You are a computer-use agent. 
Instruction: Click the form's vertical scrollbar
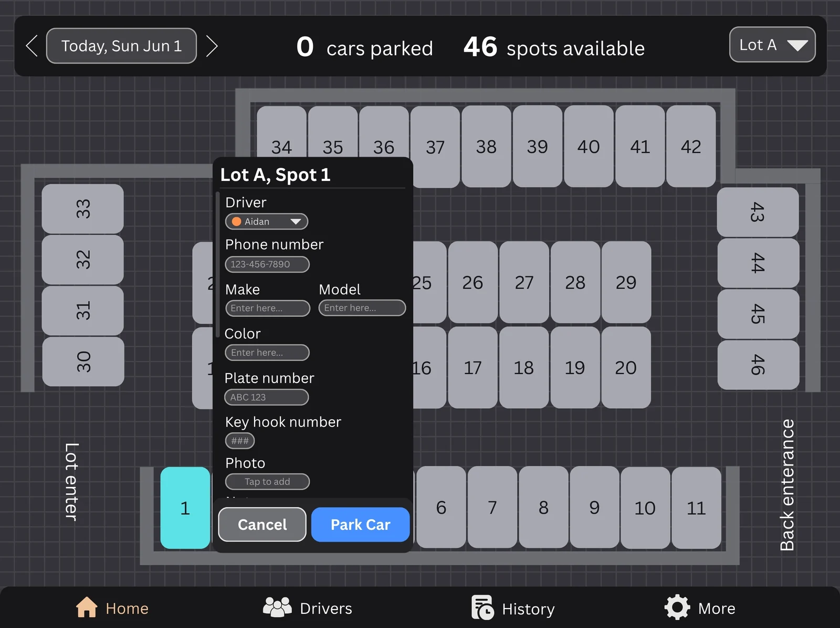point(217,265)
